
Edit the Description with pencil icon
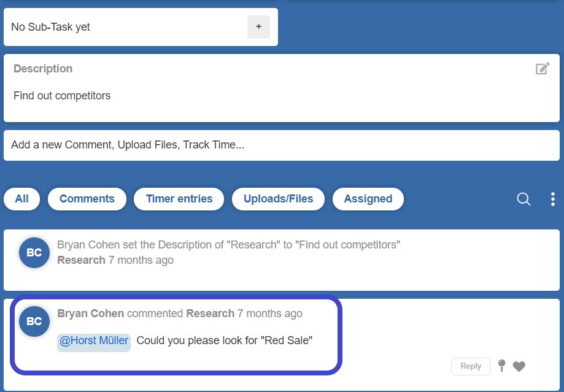(543, 68)
